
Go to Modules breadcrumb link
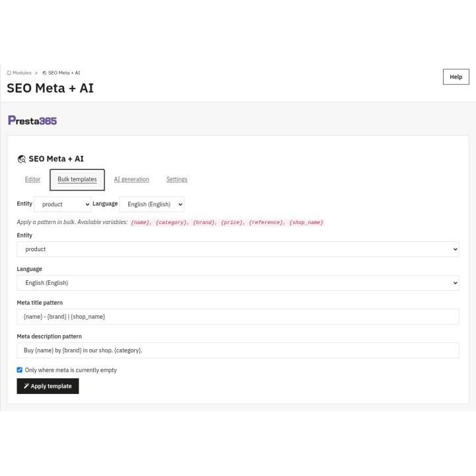point(22,73)
